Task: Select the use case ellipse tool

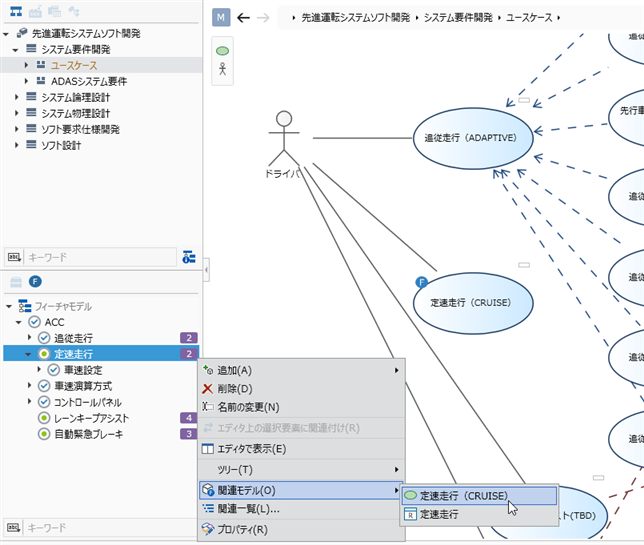Action: [x=223, y=51]
